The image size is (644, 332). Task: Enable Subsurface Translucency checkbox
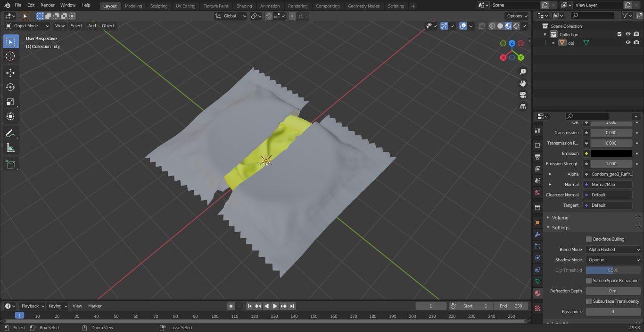[589, 301]
